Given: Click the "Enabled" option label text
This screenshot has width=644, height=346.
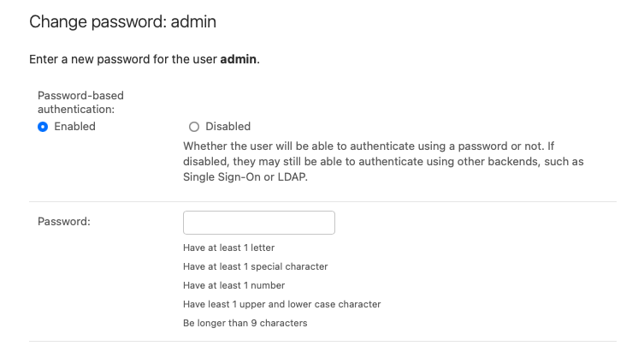Looking at the screenshot, I should click(74, 127).
